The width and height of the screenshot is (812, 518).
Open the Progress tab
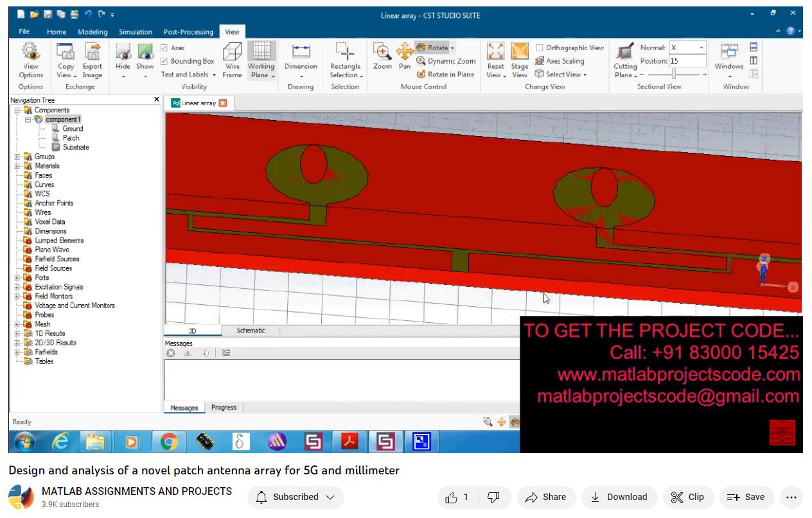[x=224, y=408]
